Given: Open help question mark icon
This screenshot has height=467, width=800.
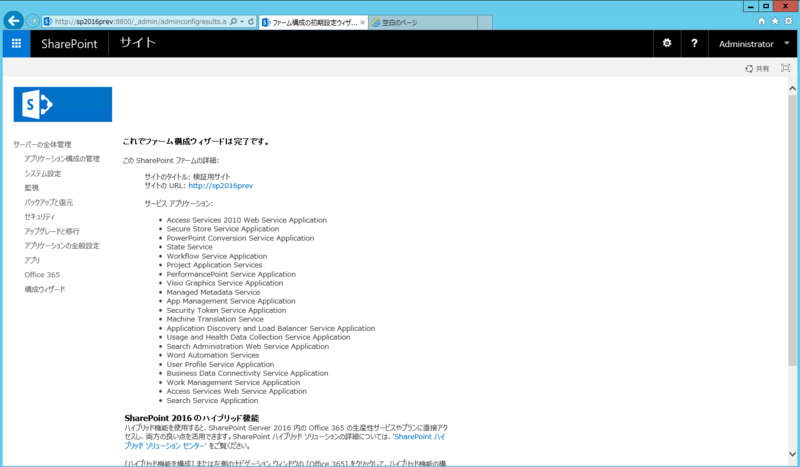Looking at the screenshot, I should coord(694,43).
